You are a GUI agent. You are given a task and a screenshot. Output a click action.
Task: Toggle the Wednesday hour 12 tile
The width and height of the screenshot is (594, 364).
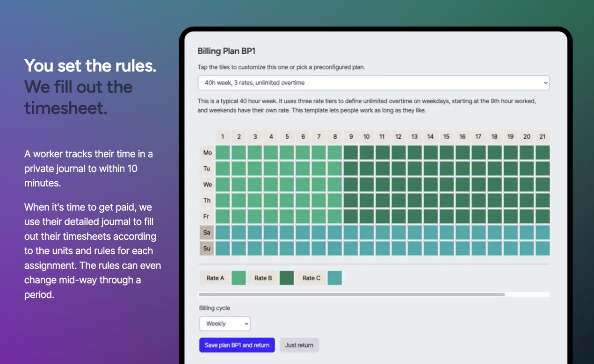[398, 185]
